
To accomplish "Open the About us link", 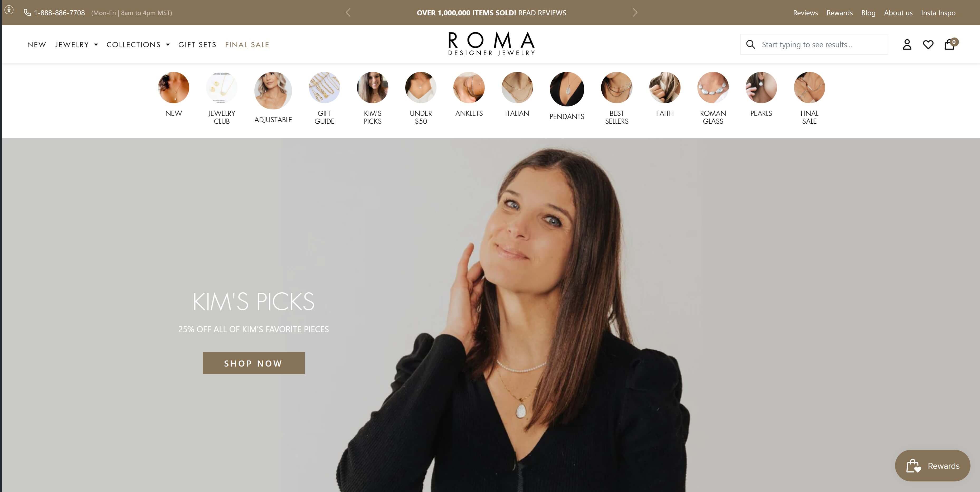I will tap(898, 13).
